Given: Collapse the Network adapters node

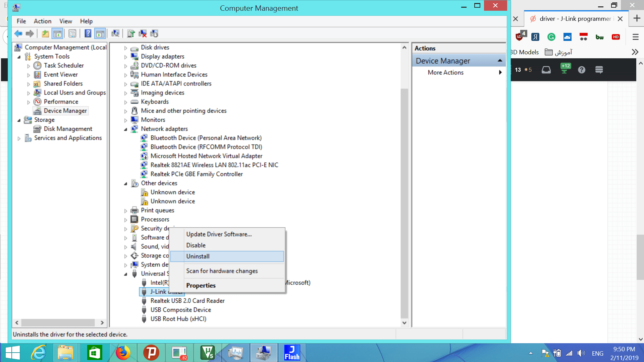Looking at the screenshot, I should pos(126,129).
